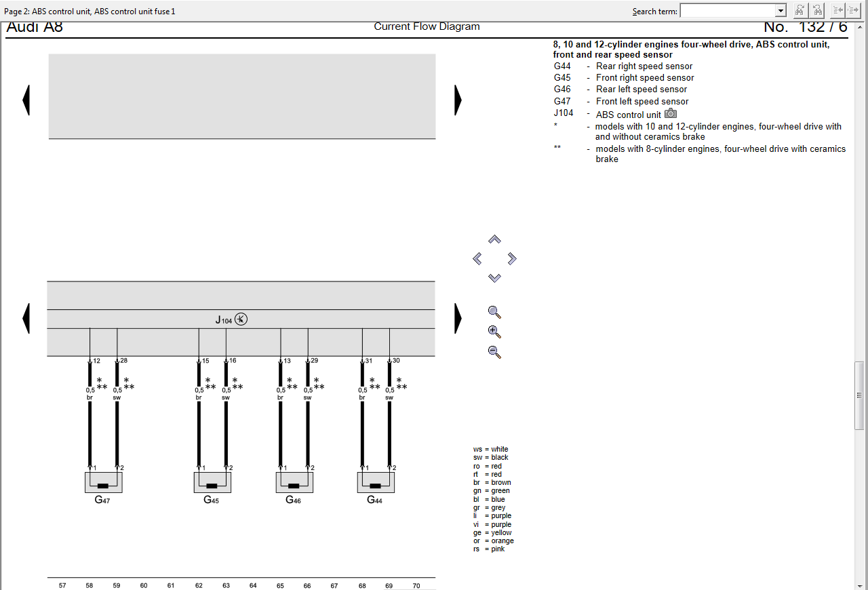Click the previous hit list arrow icon

tap(838, 10)
